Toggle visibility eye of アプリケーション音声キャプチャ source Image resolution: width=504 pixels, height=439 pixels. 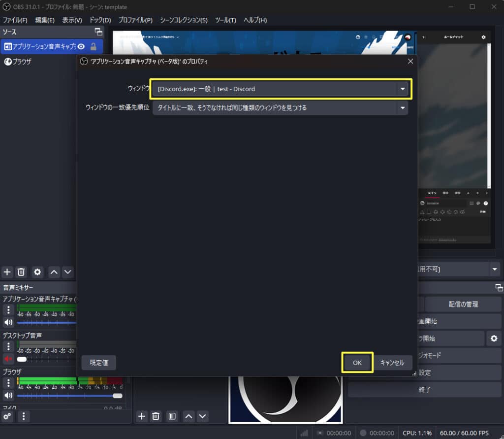[81, 46]
